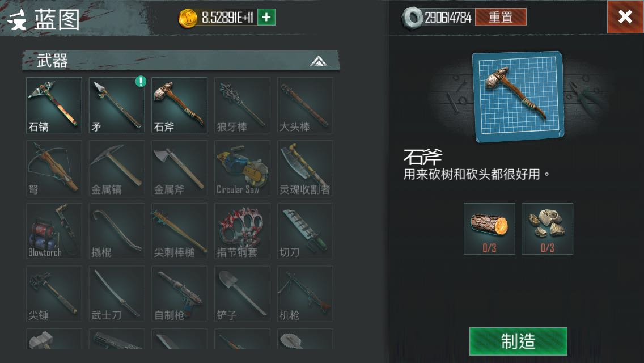Open the Circular Saw blueprint
Viewport: 644px width, 363px height.
242,168
